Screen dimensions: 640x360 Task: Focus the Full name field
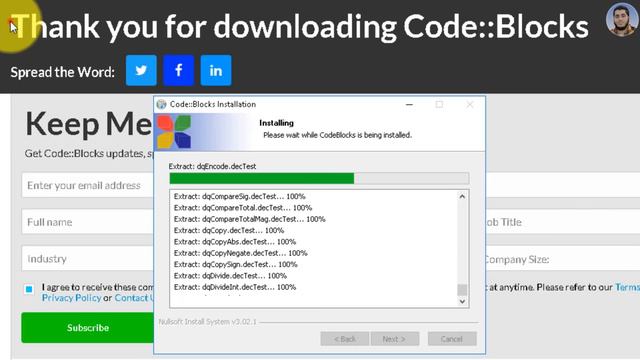coord(88,222)
